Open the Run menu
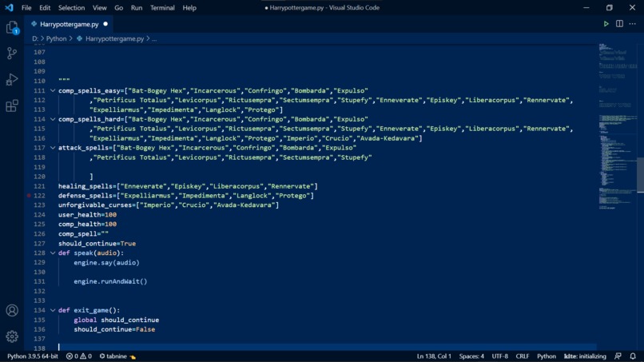 point(137,7)
